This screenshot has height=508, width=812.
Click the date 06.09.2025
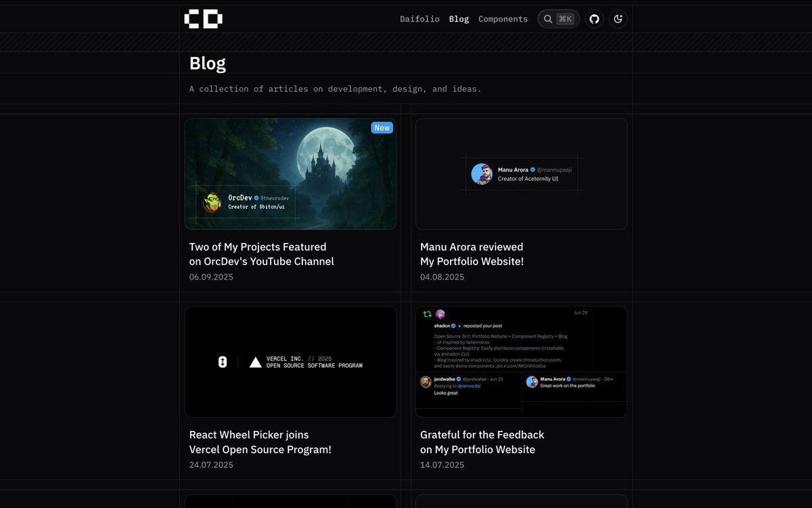211,277
